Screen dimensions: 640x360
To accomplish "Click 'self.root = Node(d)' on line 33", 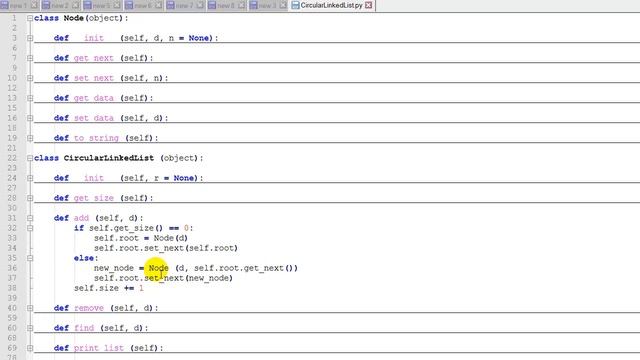I will pyautogui.click(x=141, y=238).
